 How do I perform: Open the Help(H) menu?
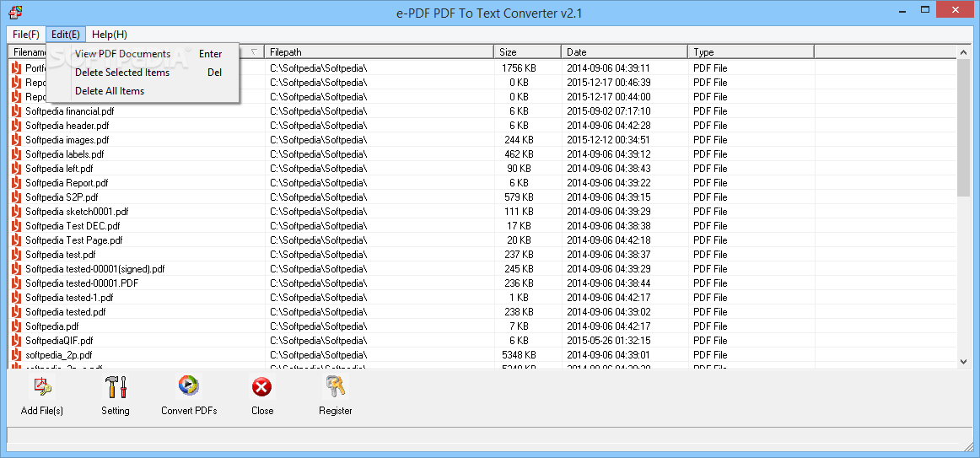pos(110,35)
